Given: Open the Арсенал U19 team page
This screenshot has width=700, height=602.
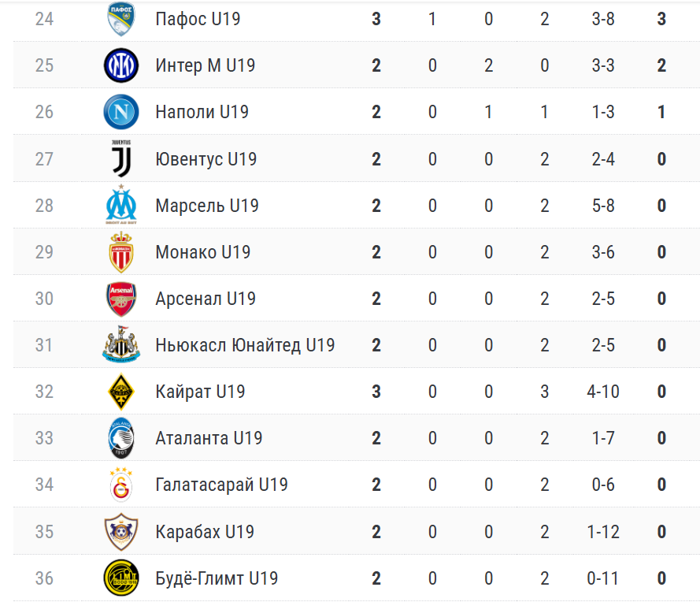Looking at the screenshot, I should (206, 299).
